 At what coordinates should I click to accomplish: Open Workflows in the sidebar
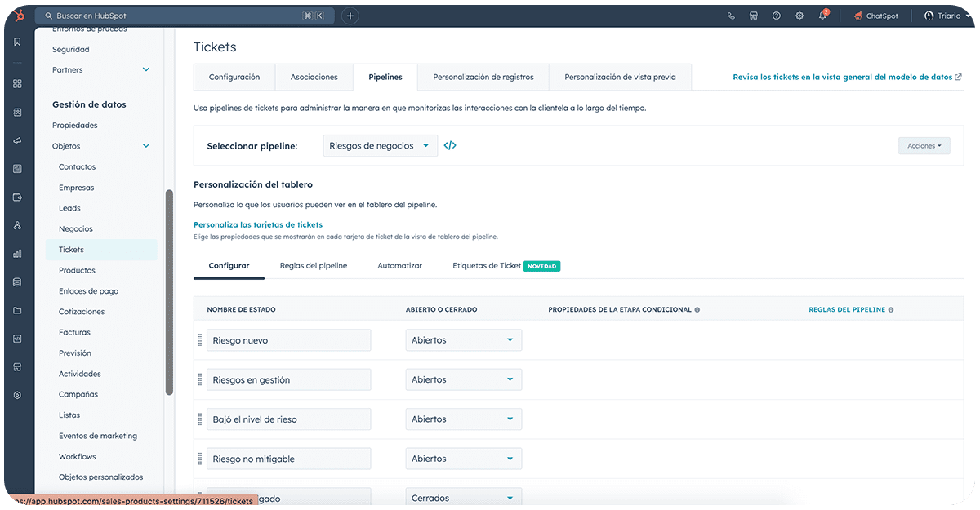pyautogui.click(x=78, y=456)
